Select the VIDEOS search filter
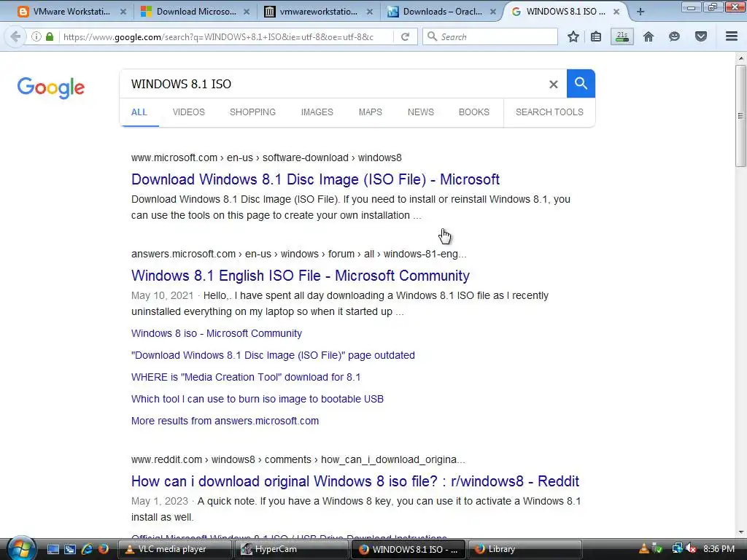The width and height of the screenshot is (747, 560). [189, 112]
